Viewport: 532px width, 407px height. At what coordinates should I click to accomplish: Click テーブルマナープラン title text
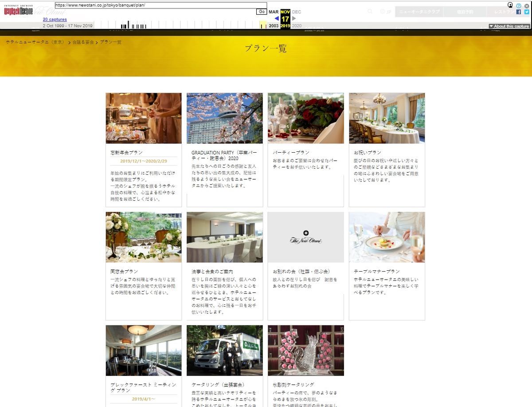pos(377,271)
